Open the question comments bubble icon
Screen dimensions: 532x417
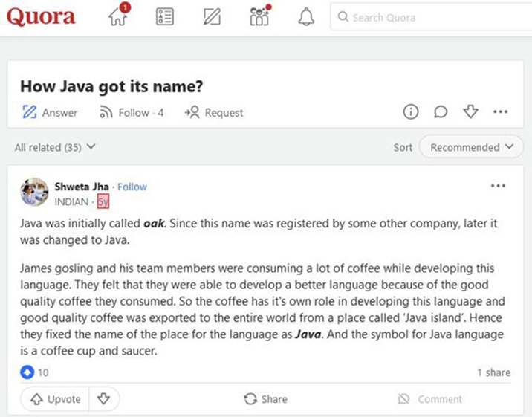pyautogui.click(x=441, y=112)
